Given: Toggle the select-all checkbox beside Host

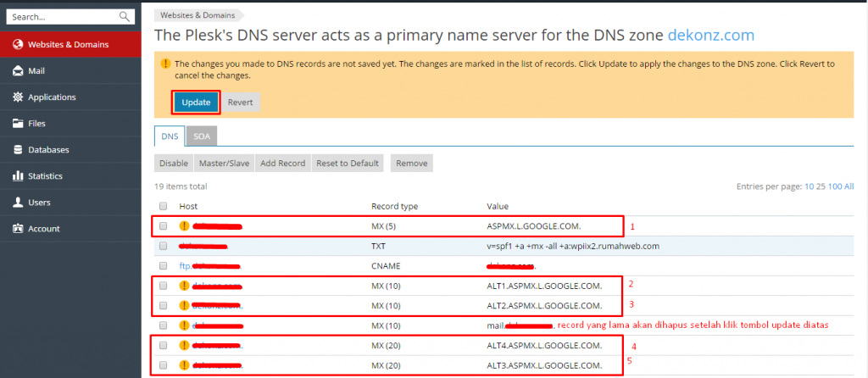Looking at the screenshot, I should click(x=163, y=206).
